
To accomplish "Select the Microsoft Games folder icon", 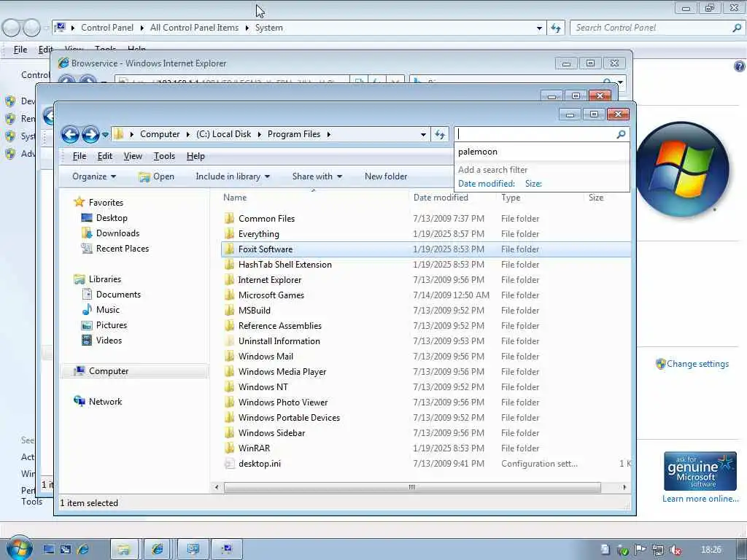I will pyautogui.click(x=229, y=295).
